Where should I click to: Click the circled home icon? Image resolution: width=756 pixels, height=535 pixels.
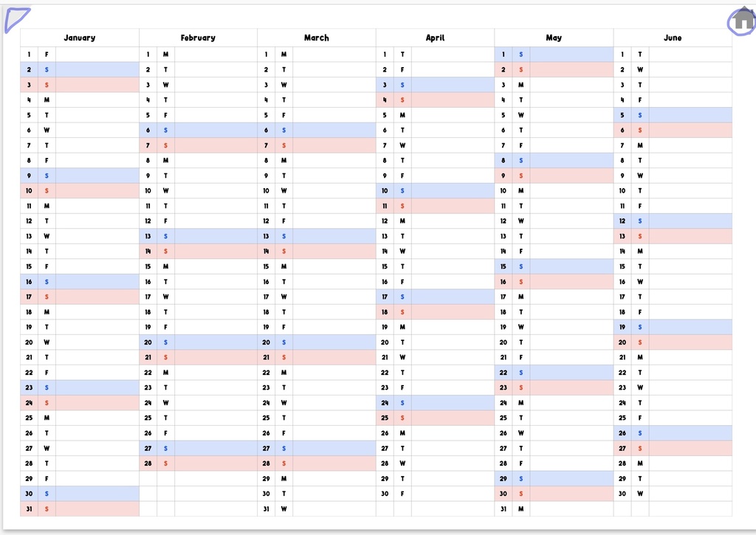click(x=743, y=21)
